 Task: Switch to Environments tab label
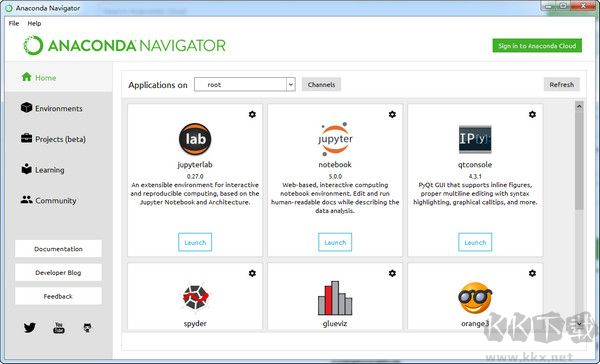(59, 108)
